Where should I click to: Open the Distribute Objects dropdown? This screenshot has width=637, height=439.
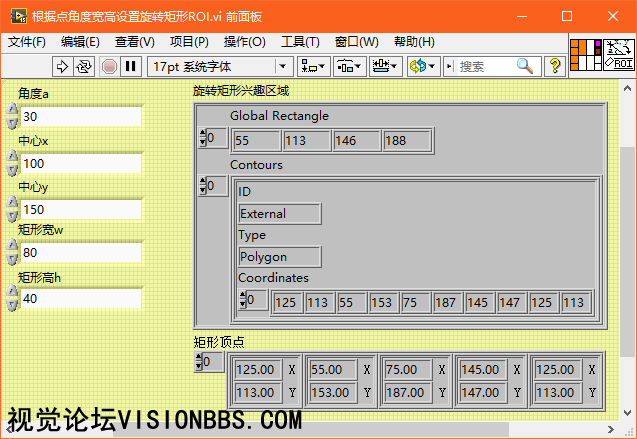(x=349, y=66)
